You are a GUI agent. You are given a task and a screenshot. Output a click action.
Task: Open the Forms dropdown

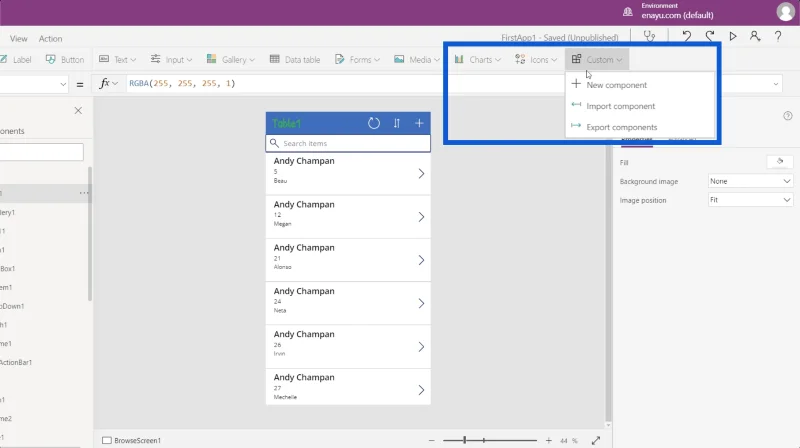pyautogui.click(x=357, y=60)
